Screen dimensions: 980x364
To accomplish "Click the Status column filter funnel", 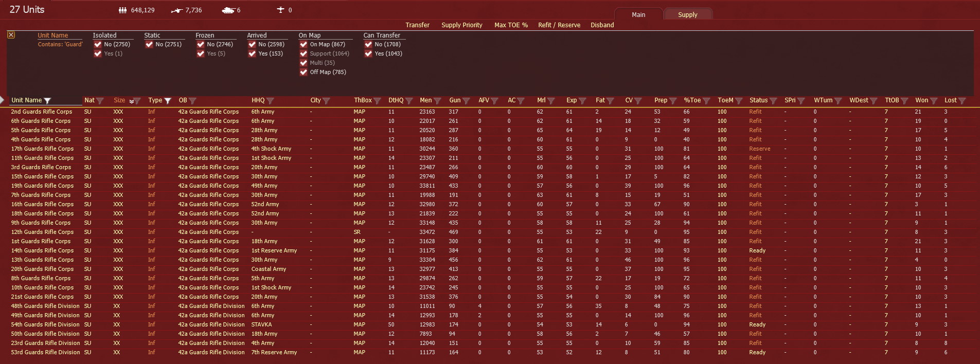I will coord(774,101).
